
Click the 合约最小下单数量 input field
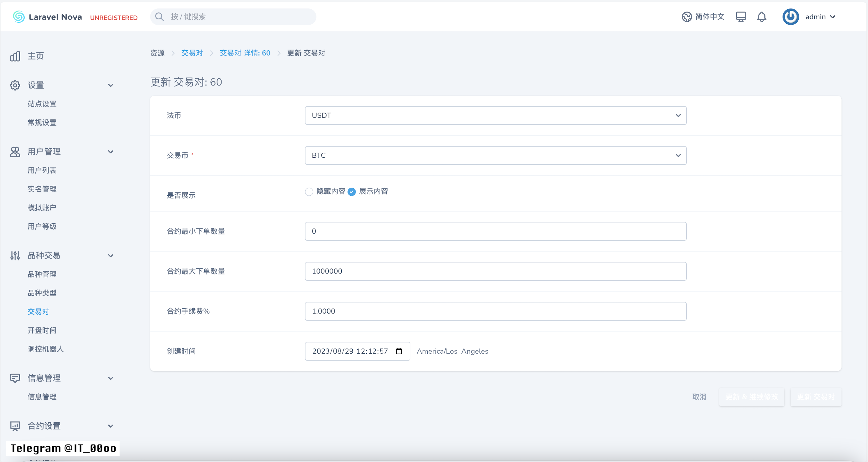pyautogui.click(x=495, y=231)
